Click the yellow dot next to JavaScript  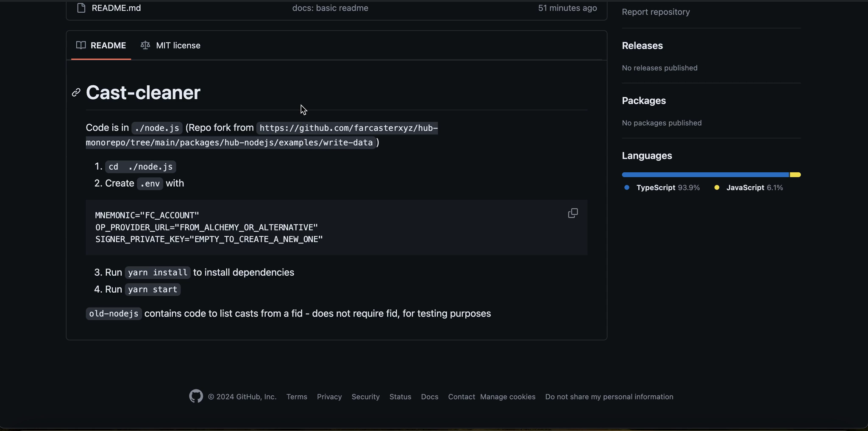[x=717, y=188]
